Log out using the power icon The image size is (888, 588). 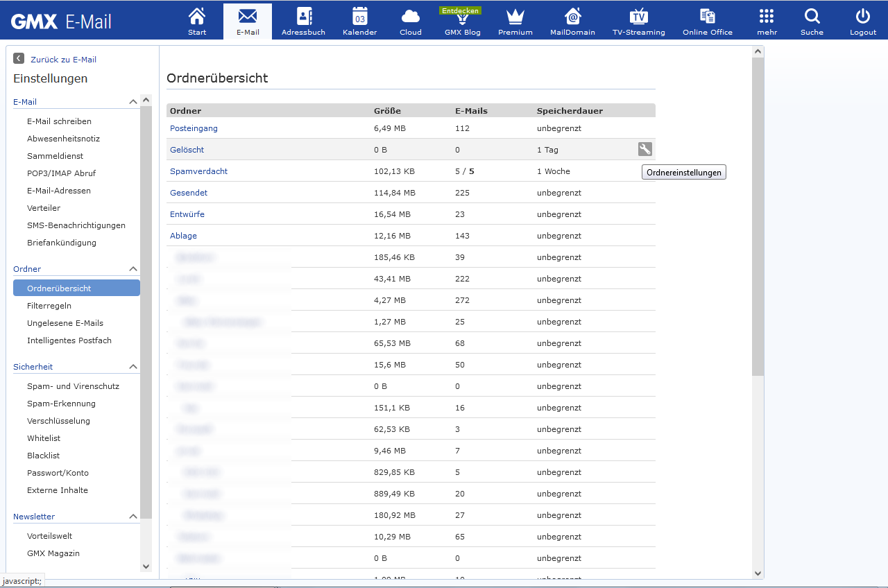(862, 21)
